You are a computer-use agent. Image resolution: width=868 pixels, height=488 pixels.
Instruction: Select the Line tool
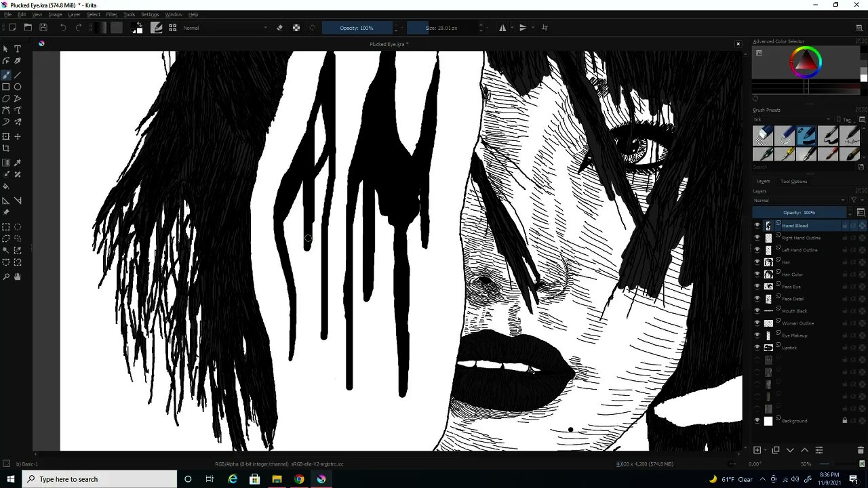pos(18,75)
